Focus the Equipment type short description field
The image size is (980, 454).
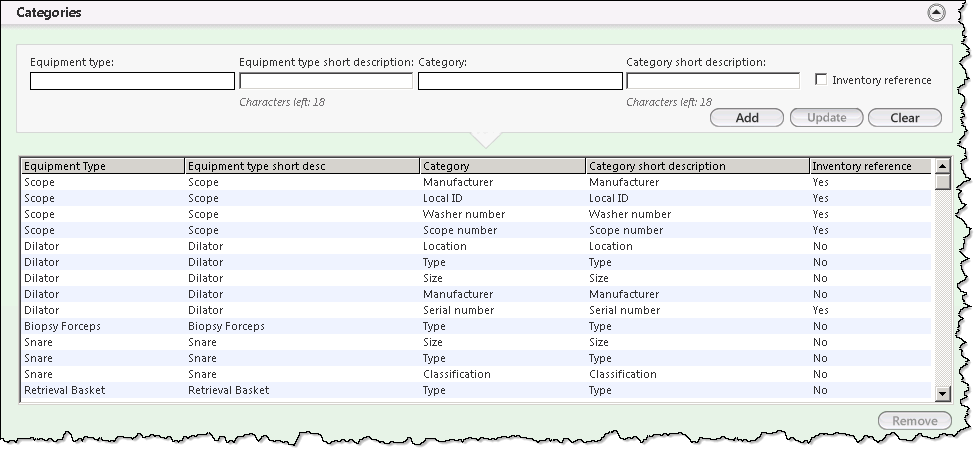pyautogui.click(x=326, y=81)
